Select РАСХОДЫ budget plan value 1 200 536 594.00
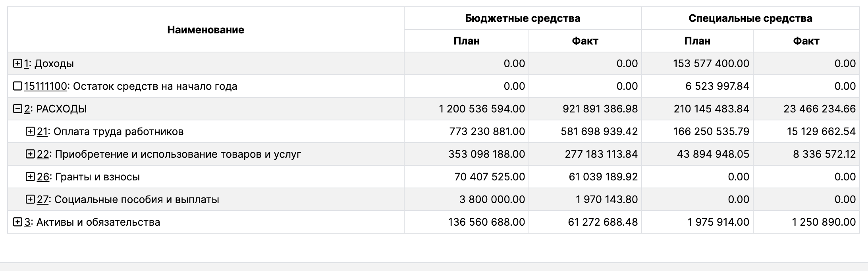Image resolution: width=868 pixels, height=271 pixels. 481,109
